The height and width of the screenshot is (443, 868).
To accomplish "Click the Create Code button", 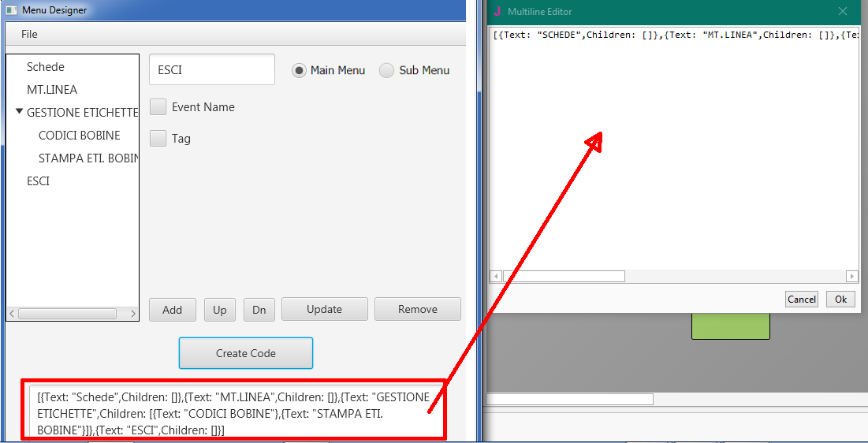I will [246, 353].
